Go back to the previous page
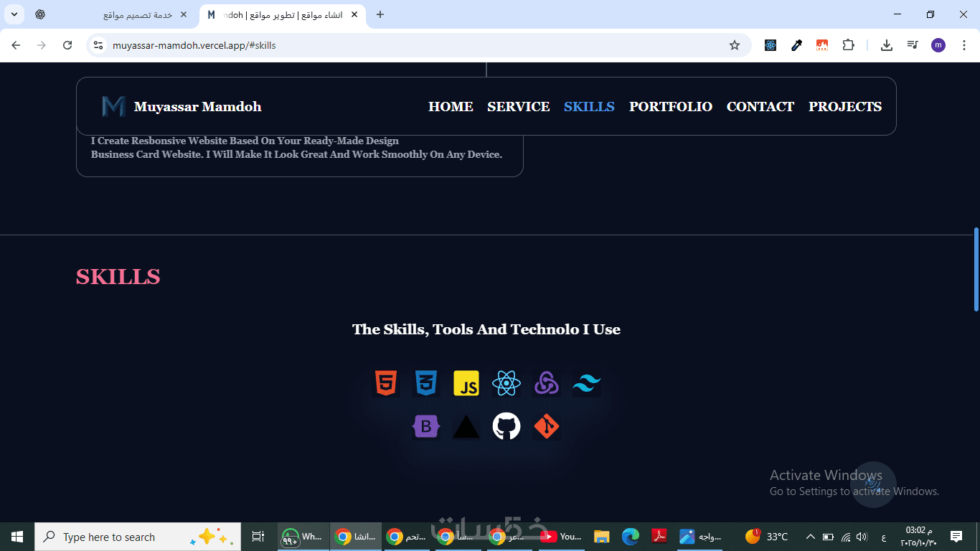This screenshot has height=551, width=980. (16, 45)
